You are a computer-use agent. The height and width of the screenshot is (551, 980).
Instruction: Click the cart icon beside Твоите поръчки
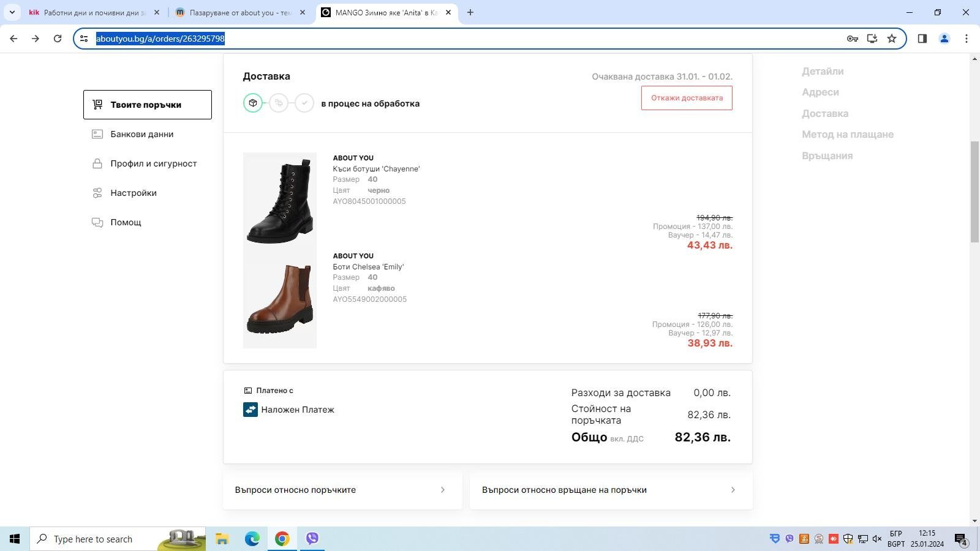click(x=97, y=105)
